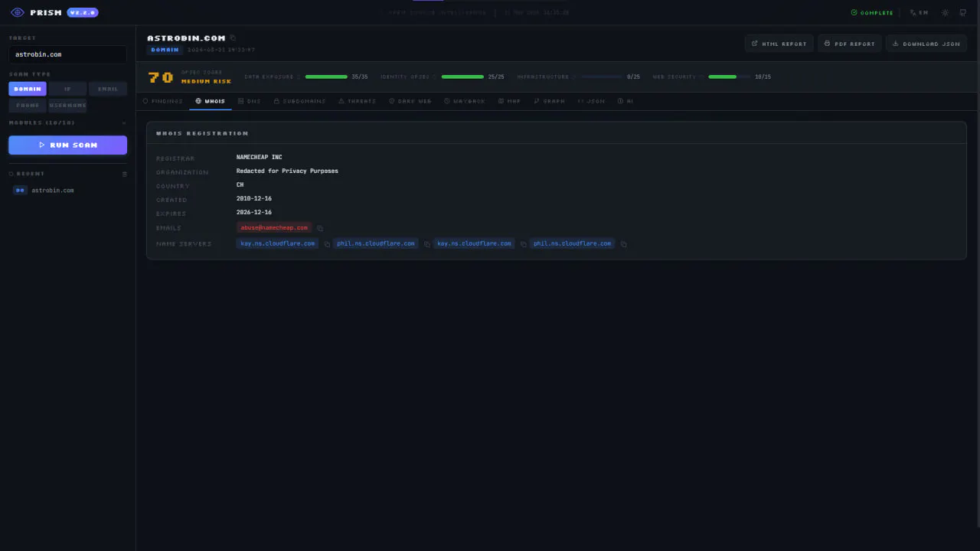The image size is (980, 551).
Task: Click the 35/35 data exposure score
Action: 360,77
